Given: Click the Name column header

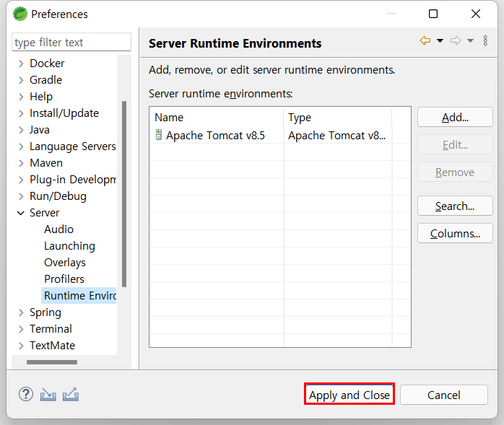Looking at the screenshot, I should click(217, 118).
